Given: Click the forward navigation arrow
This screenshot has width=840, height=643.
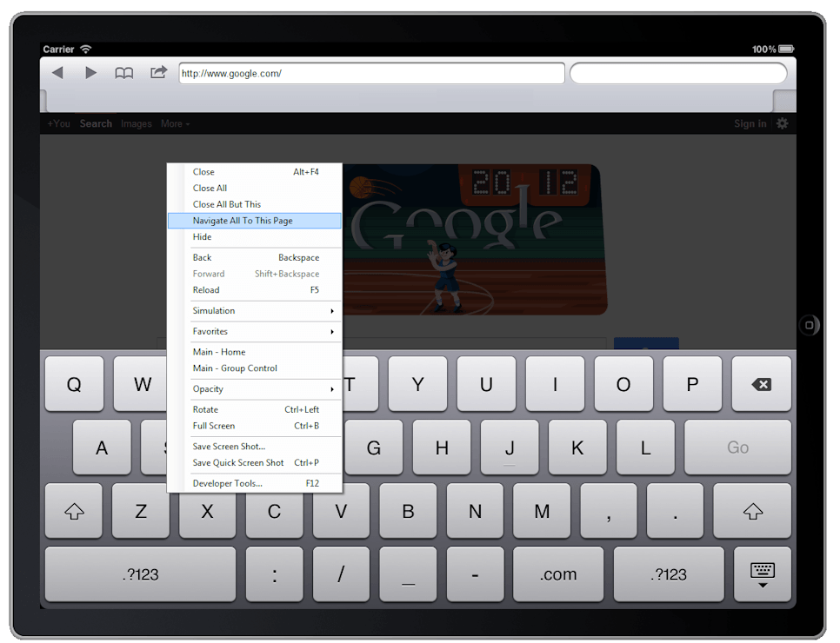Looking at the screenshot, I should coord(90,73).
